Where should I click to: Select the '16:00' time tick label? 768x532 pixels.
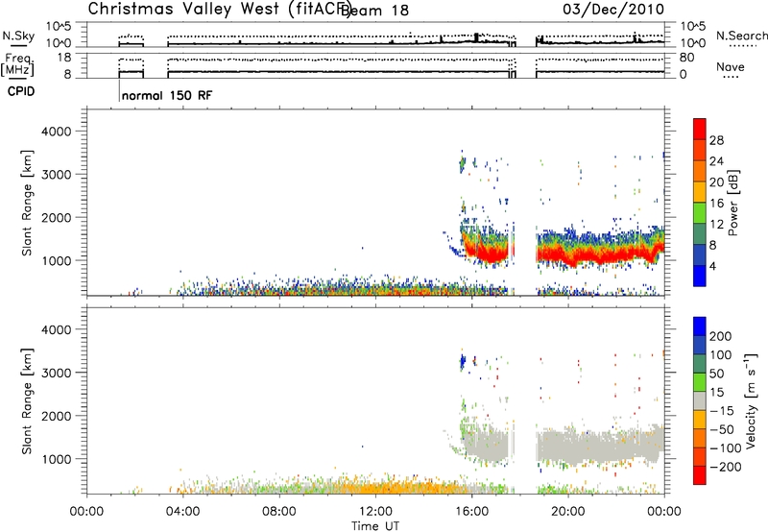point(471,512)
